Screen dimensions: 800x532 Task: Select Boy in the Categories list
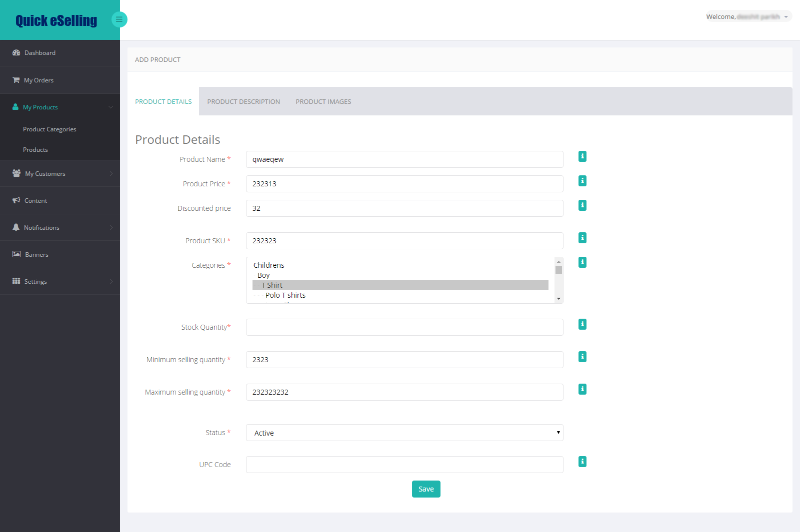pos(400,275)
